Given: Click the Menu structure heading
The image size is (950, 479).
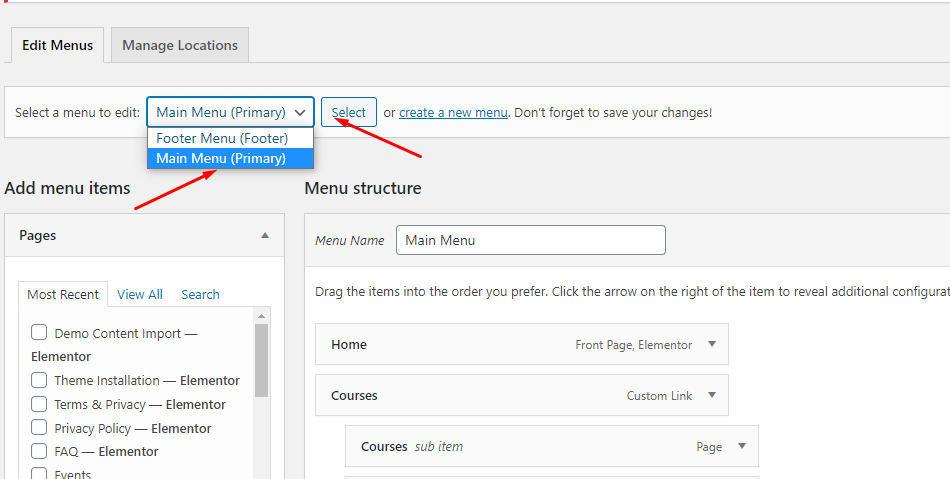Looking at the screenshot, I should tap(363, 188).
